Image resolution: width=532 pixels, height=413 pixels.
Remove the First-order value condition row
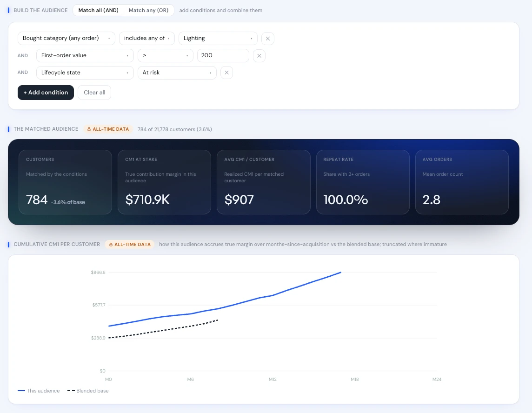click(x=259, y=56)
